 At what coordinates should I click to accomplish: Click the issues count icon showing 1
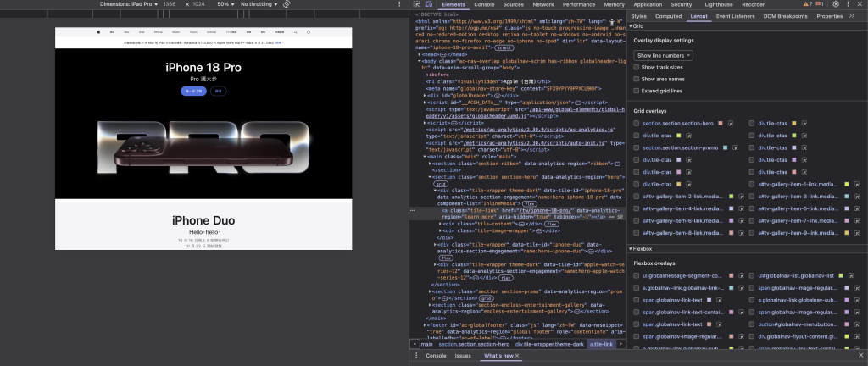pyautogui.click(x=820, y=4)
